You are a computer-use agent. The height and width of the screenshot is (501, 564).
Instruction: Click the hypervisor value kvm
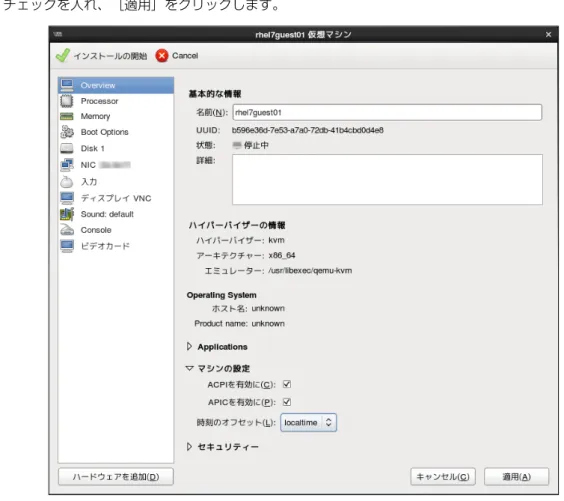pos(276,240)
